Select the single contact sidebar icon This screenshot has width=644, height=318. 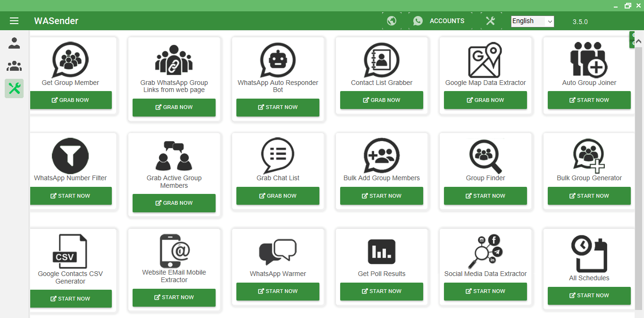14,43
